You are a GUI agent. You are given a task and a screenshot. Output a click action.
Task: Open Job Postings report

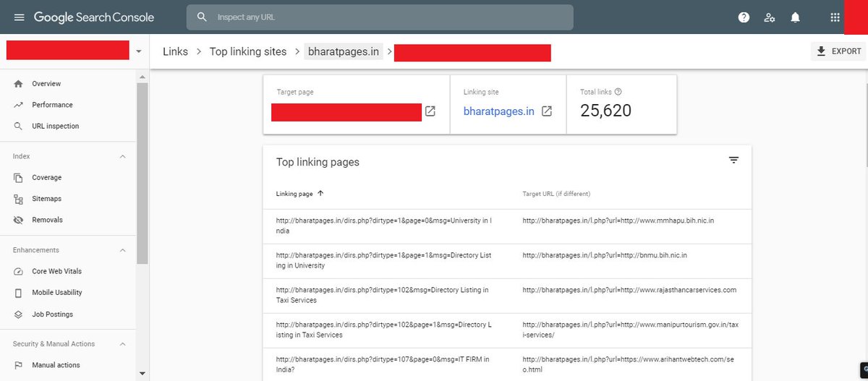point(52,314)
